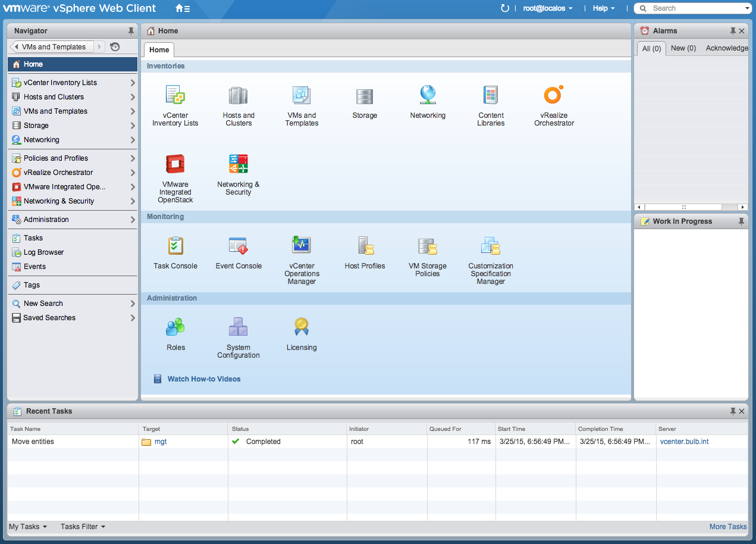Sort by Start Time column header
This screenshot has width=756, height=544.
(535, 429)
